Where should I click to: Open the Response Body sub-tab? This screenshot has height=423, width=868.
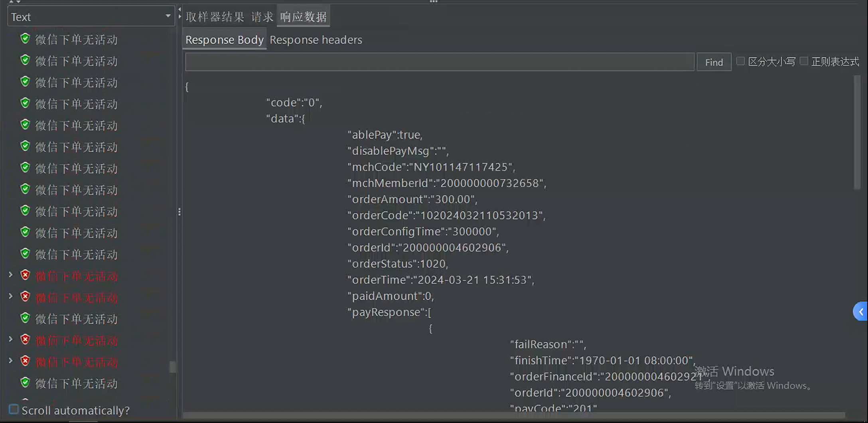click(224, 40)
